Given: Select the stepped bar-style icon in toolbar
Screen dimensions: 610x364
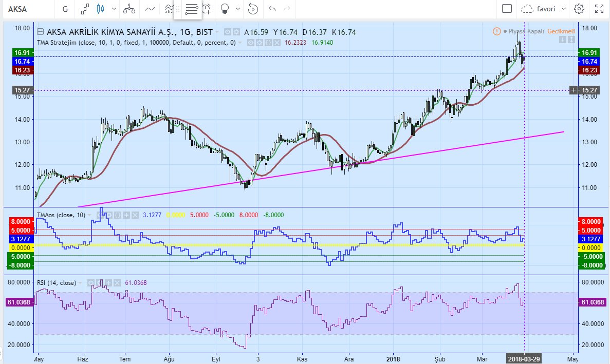Looking at the screenshot, I should pyautogui.click(x=85, y=9).
